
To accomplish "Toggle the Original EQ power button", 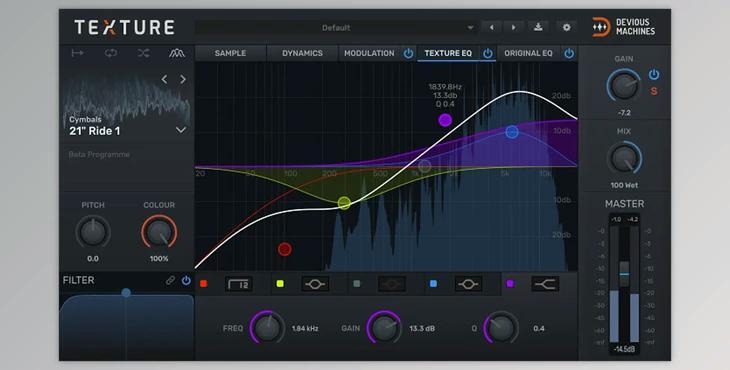I will pos(569,54).
